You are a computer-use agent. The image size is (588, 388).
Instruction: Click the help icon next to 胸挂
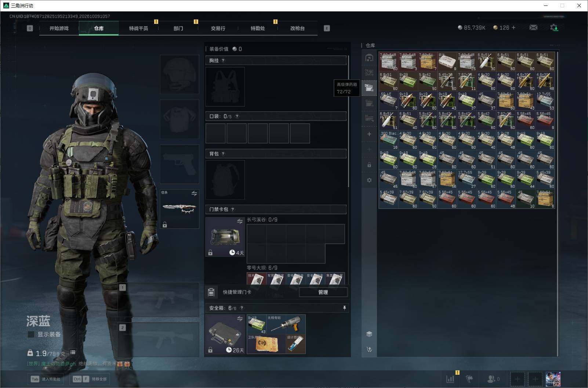pyautogui.click(x=223, y=61)
